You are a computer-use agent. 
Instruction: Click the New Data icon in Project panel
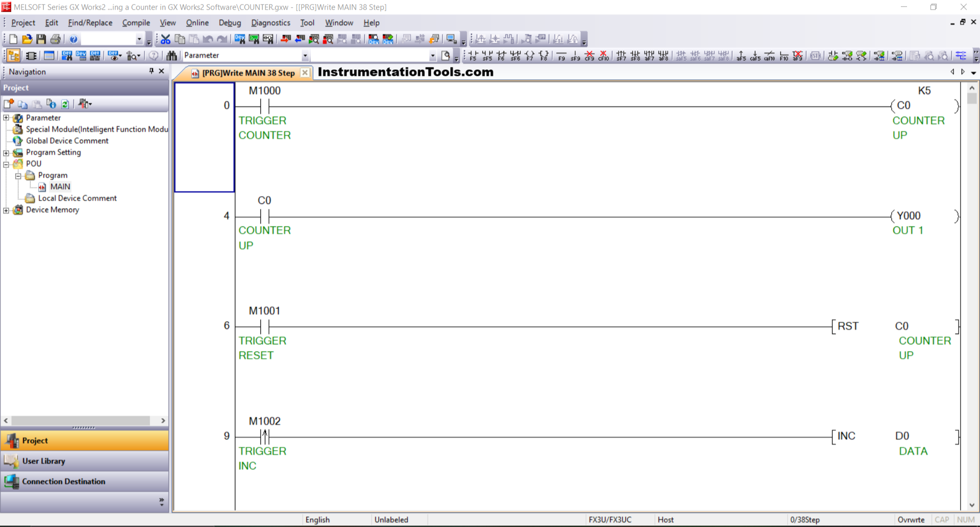click(x=9, y=104)
